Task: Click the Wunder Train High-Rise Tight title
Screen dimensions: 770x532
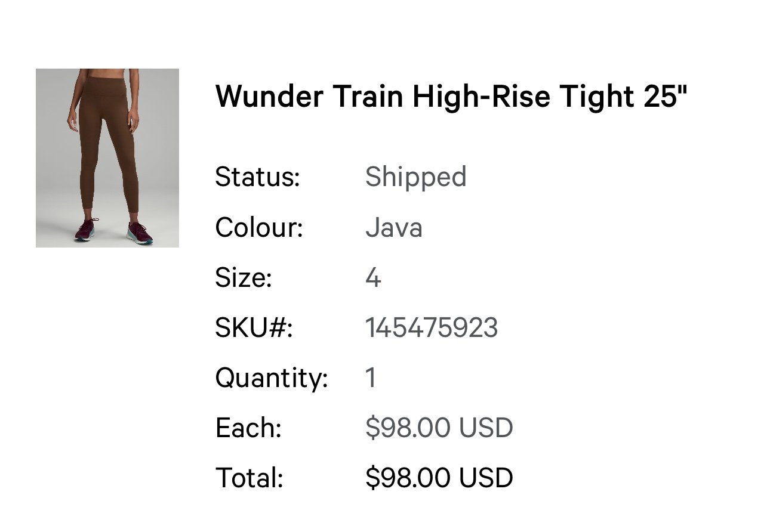Action: coord(451,97)
